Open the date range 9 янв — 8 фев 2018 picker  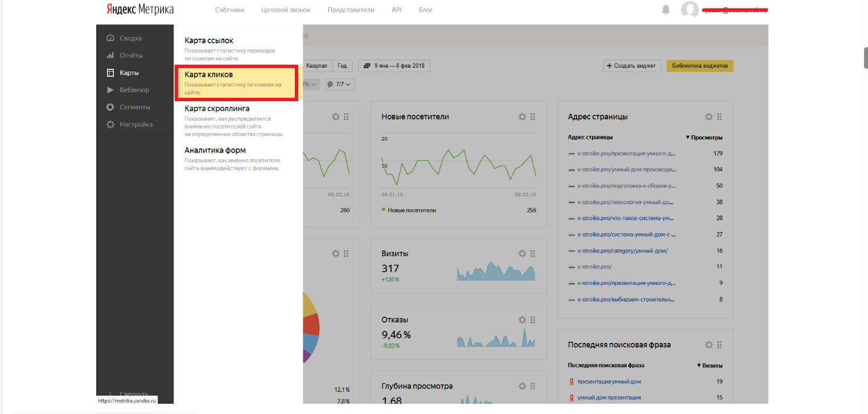[x=394, y=66]
